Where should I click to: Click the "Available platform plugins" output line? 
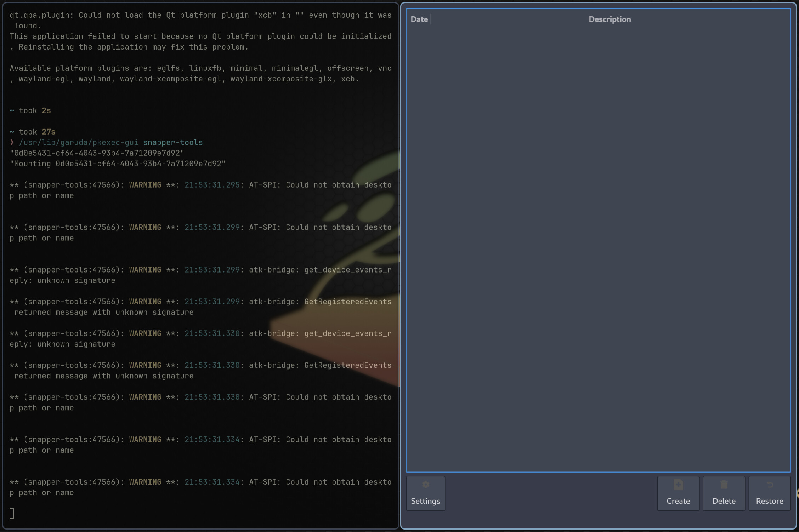(x=200, y=73)
